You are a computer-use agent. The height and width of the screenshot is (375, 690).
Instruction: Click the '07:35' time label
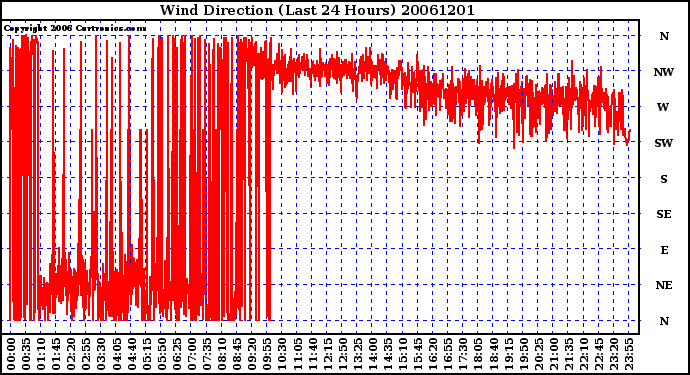207,354
